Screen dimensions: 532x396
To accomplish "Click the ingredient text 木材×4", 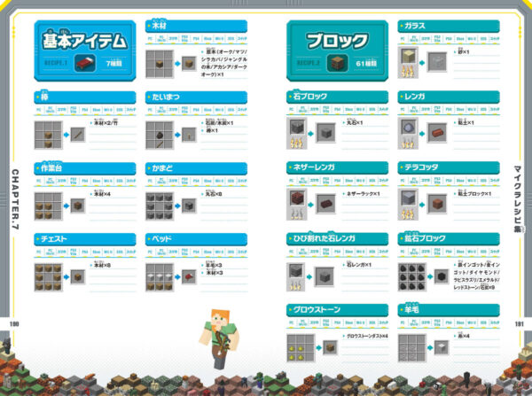I will click(x=102, y=194).
